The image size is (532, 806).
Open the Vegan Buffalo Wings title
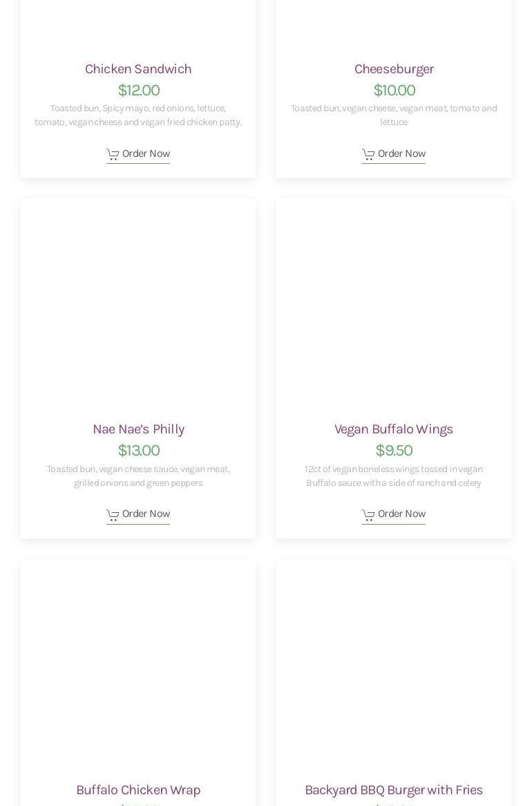tap(394, 429)
